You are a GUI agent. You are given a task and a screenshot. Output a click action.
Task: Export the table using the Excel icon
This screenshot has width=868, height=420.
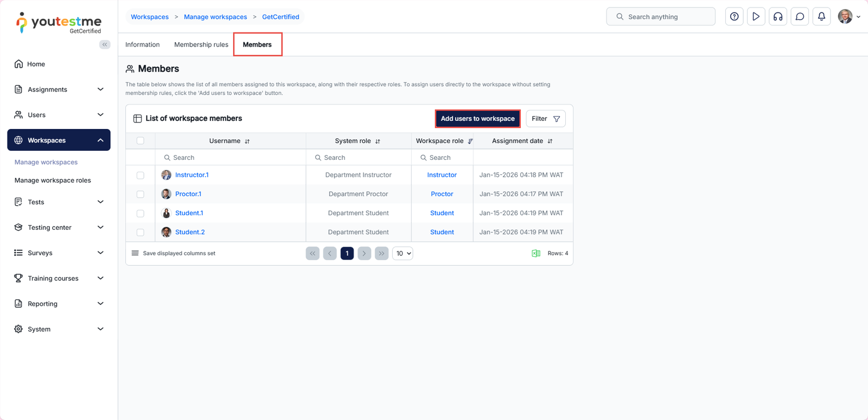pos(536,254)
